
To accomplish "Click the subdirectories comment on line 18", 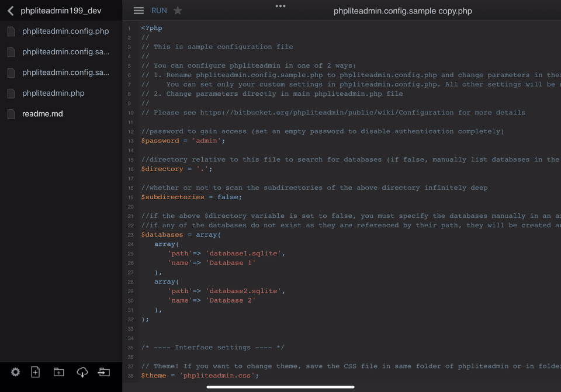I will [x=314, y=188].
